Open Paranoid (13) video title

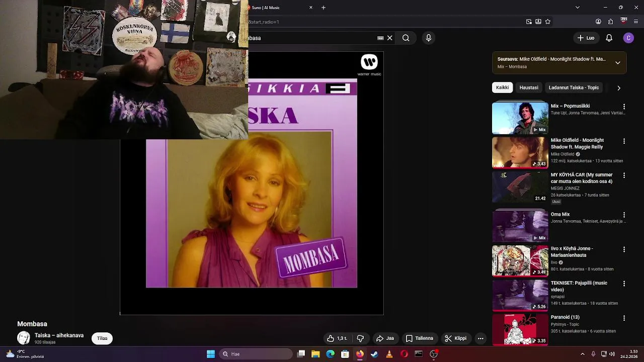coord(565,317)
